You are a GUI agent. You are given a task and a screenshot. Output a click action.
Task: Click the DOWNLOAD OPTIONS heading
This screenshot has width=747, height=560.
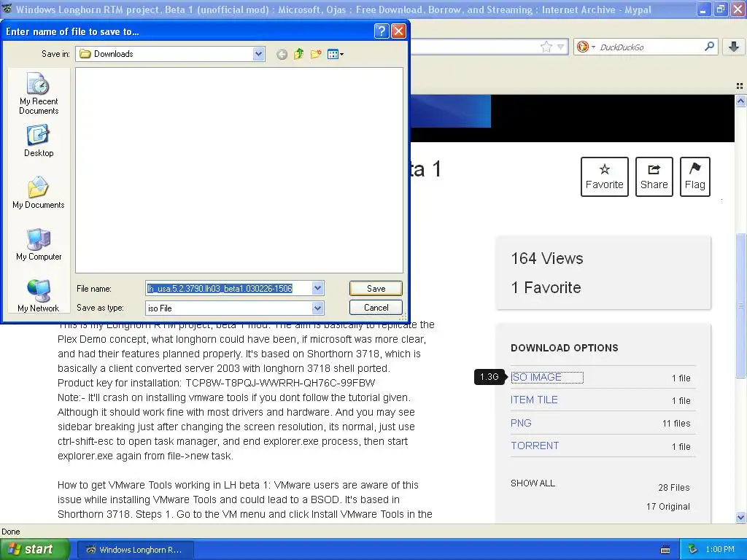(x=565, y=348)
